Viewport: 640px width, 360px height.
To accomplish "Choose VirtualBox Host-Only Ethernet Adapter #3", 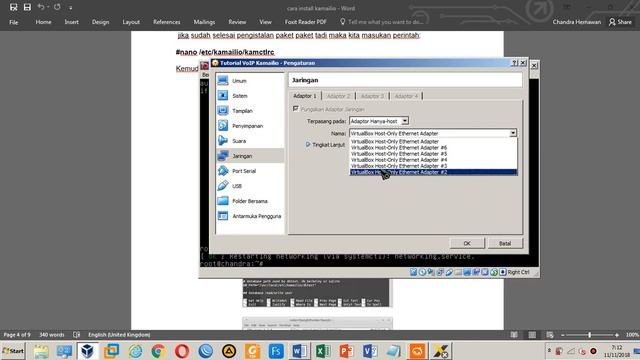I will [433, 166].
